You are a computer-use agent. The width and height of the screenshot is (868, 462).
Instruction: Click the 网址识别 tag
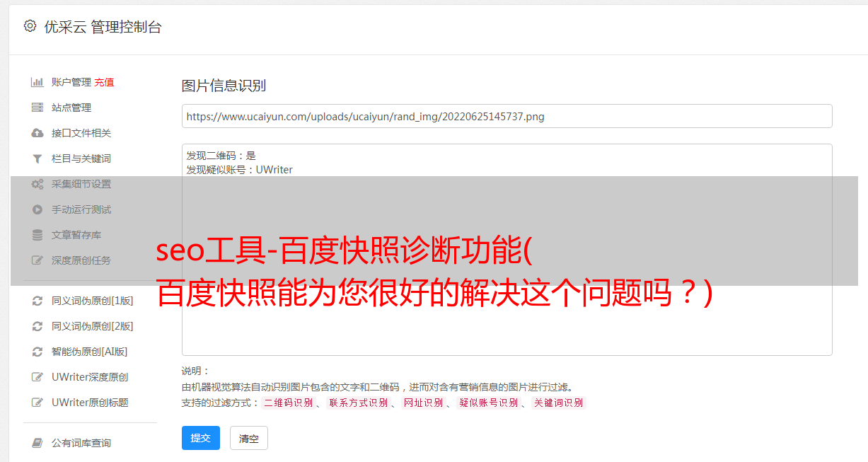pos(423,403)
